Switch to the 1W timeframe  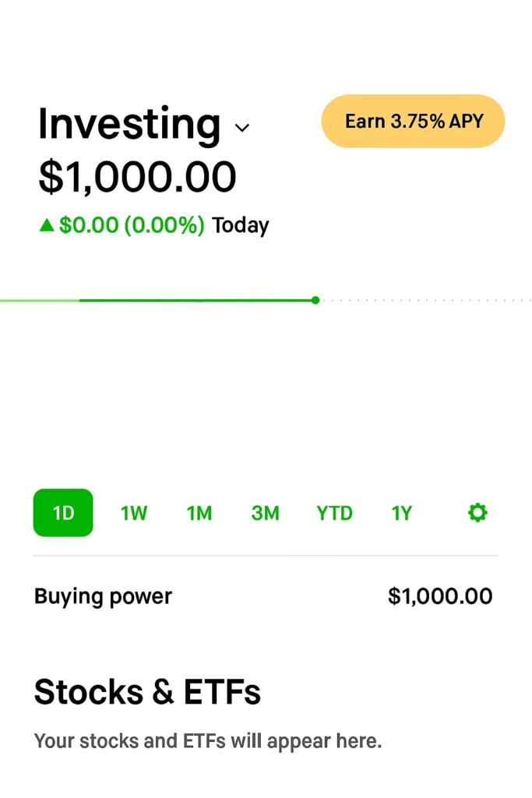click(133, 513)
